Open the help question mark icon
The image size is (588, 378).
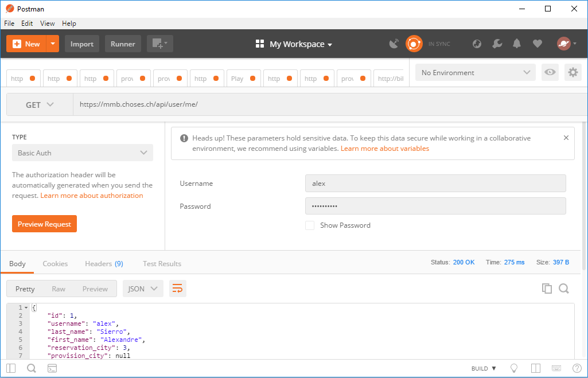[x=577, y=368]
